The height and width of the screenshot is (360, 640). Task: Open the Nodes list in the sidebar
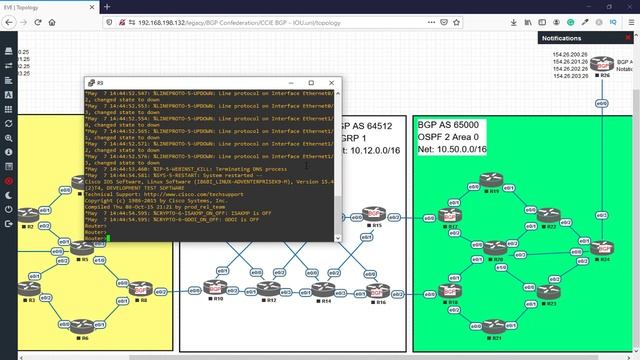pos(9,51)
